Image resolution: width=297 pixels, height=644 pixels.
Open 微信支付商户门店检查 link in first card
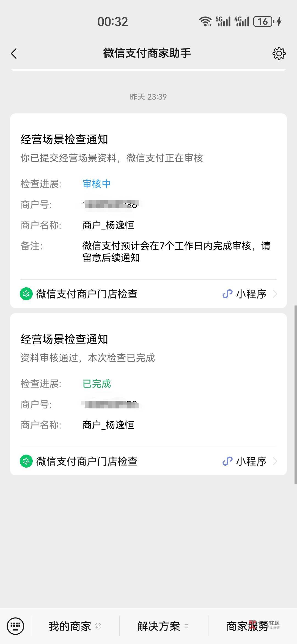[x=87, y=294]
